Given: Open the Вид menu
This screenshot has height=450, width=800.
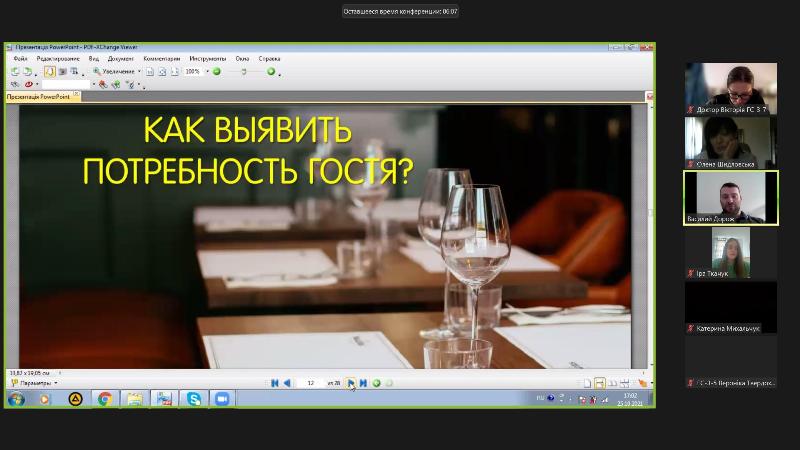Looking at the screenshot, I should click(x=94, y=59).
